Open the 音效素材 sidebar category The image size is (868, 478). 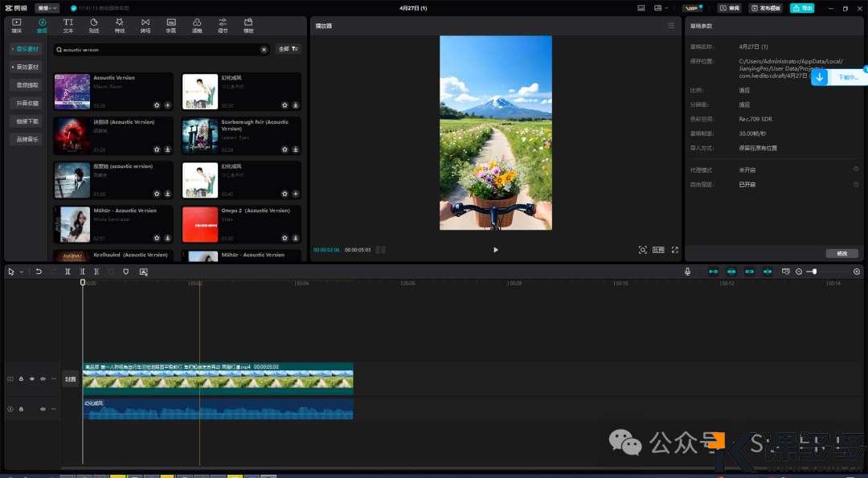coord(27,67)
